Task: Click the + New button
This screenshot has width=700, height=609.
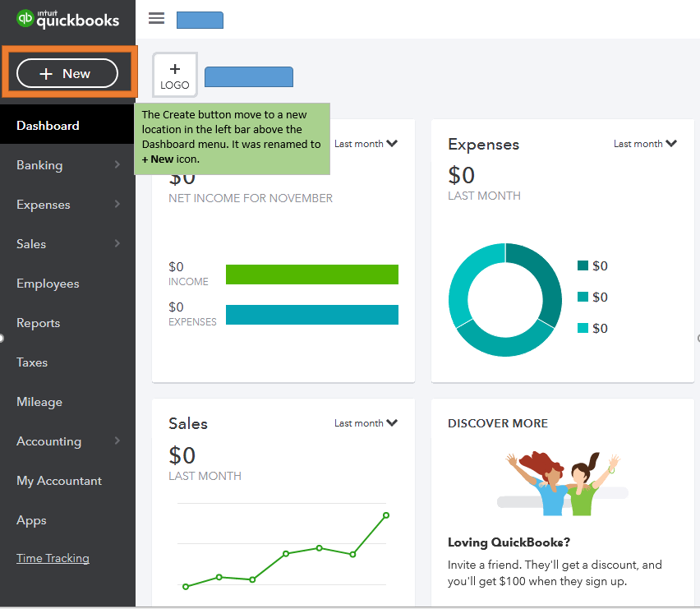Action: (x=67, y=73)
